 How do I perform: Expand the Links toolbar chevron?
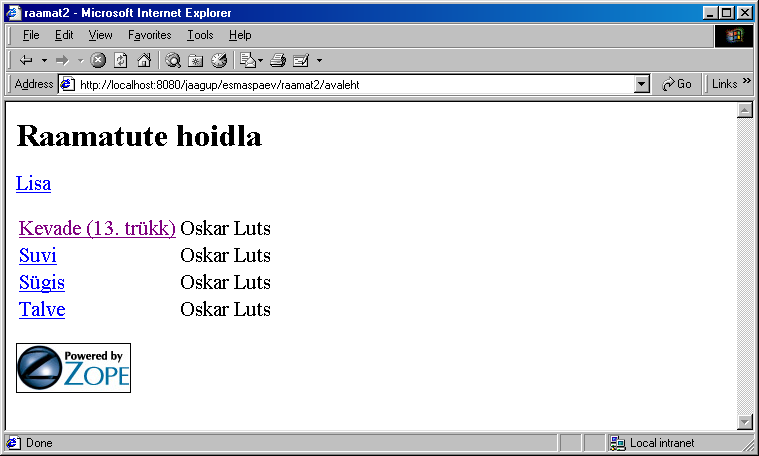coord(746,83)
